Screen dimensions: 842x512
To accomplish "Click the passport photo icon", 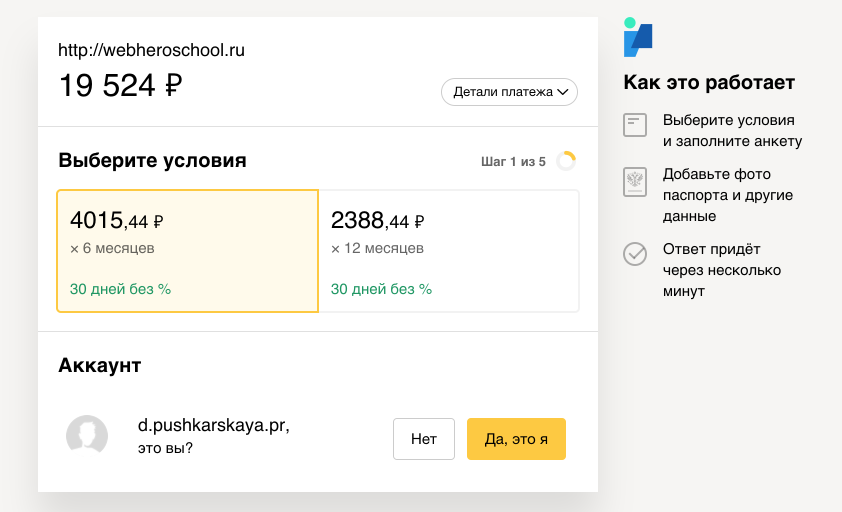I will [x=635, y=182].
